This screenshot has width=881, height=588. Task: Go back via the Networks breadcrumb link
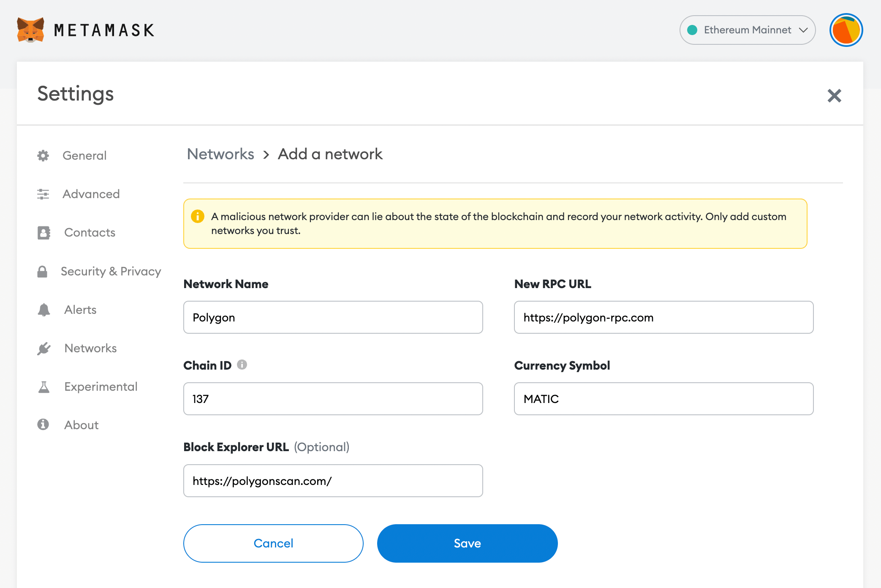[220, 154]
